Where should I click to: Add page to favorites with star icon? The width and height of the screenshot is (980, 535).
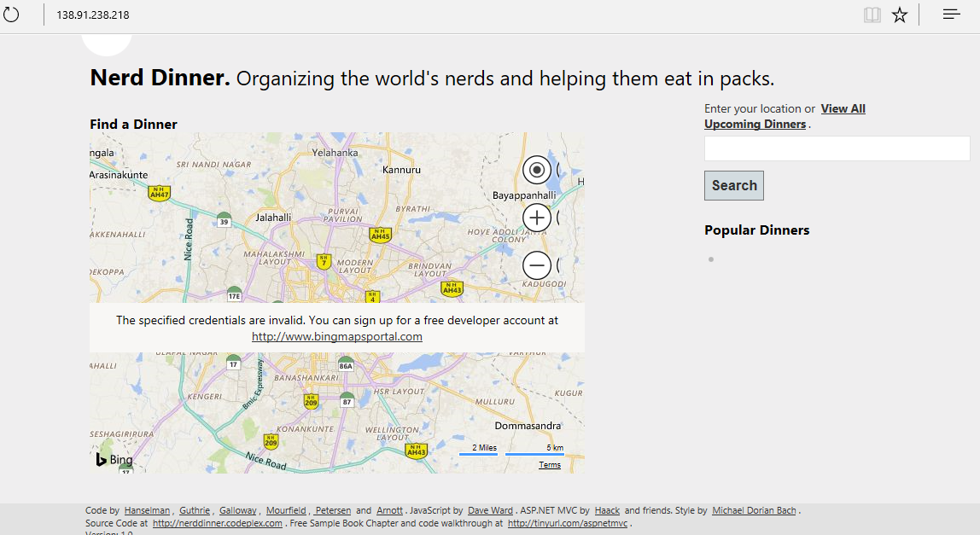(900, 15)
